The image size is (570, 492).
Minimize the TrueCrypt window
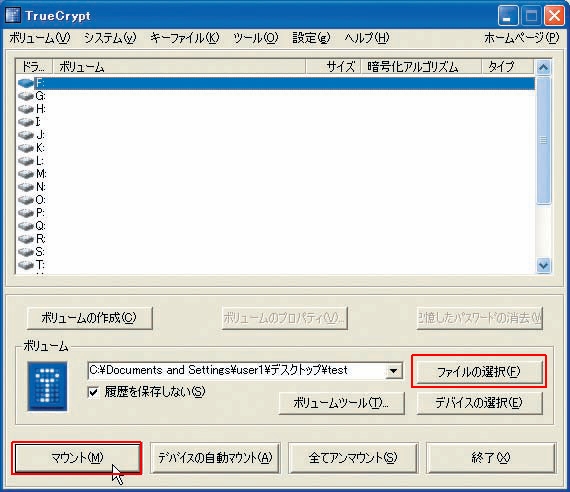508,16
